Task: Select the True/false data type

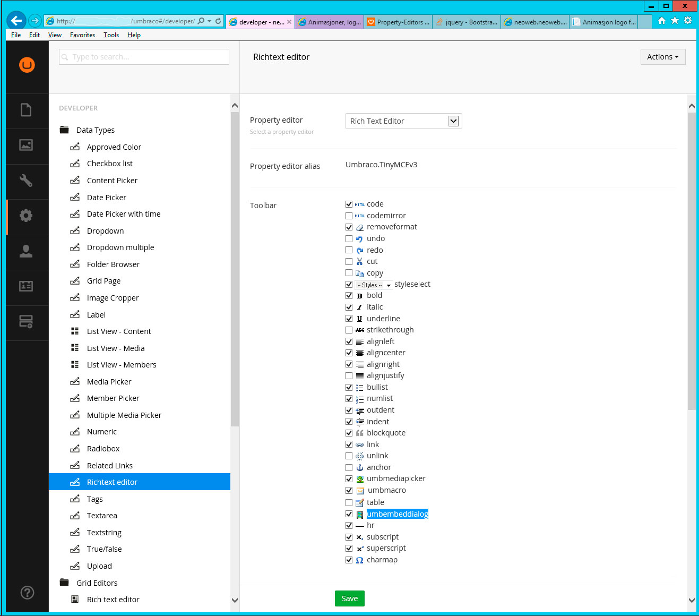Action: [x=104, y=549]
